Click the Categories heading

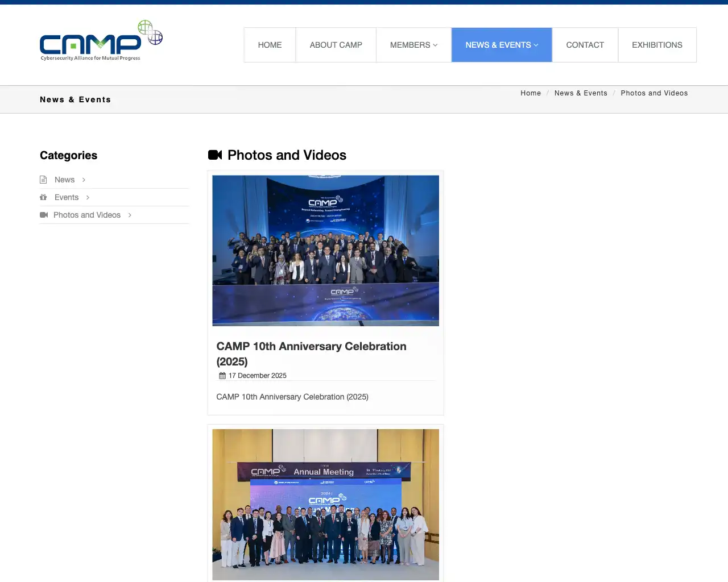[x=68, y=155]
